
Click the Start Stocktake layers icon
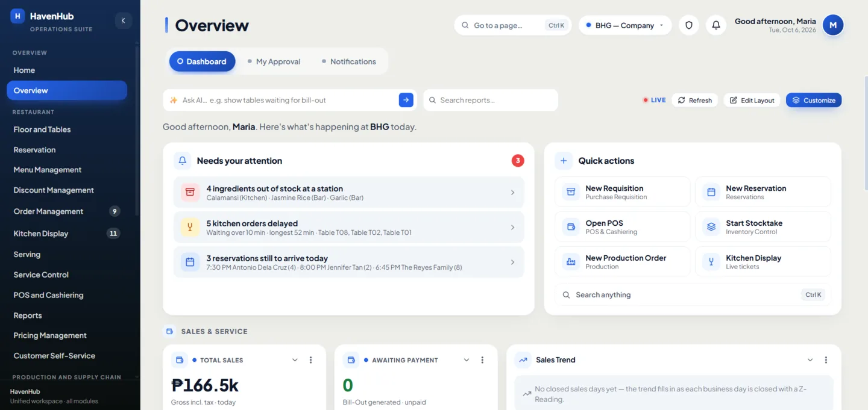point(711,227)
